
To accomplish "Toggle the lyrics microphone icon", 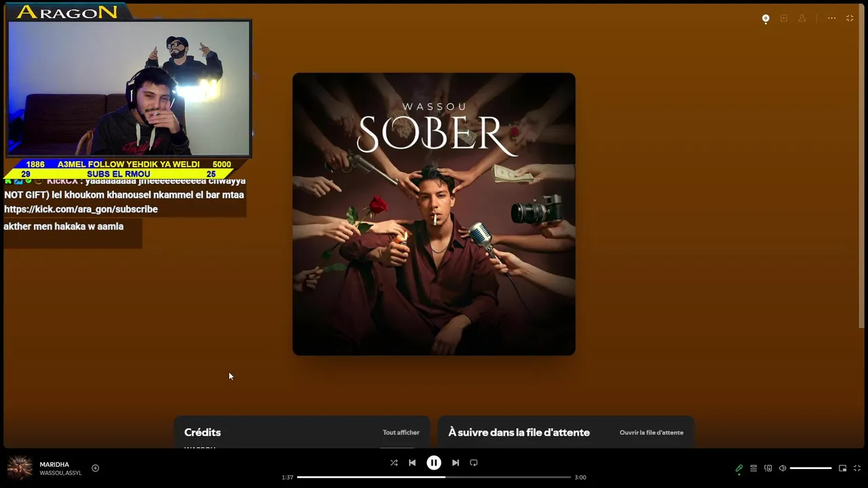I will pyautogui.click(x=739, y=468).
